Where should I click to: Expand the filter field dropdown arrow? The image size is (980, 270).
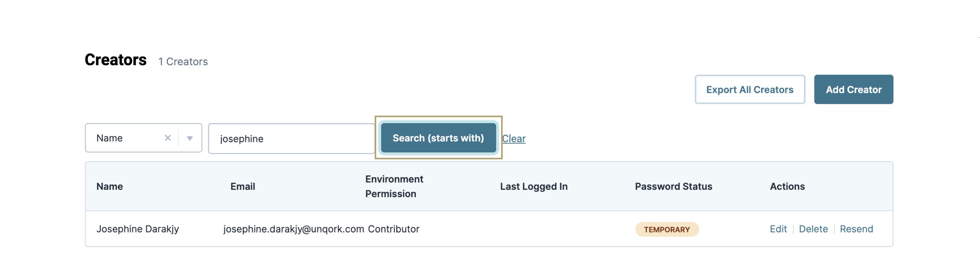click(190, 138)
